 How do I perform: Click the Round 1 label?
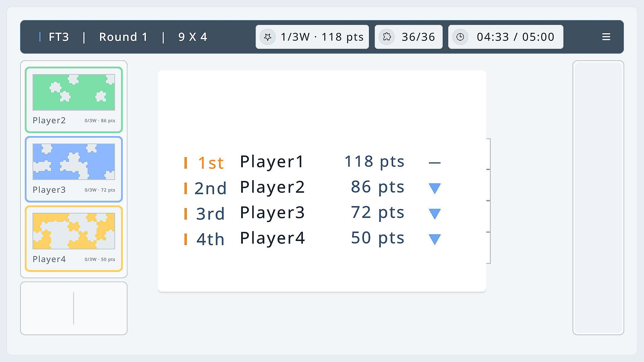(x=123, y=37)
